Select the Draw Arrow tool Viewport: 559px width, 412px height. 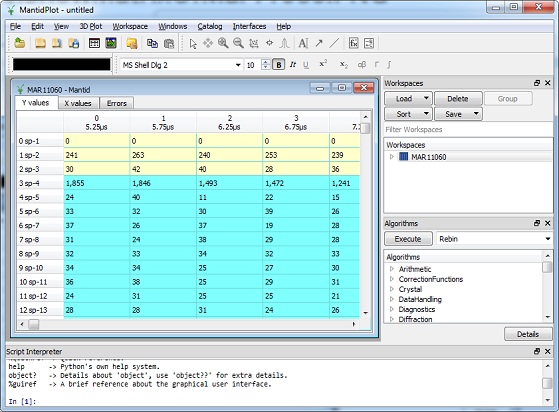pos(319,43)
